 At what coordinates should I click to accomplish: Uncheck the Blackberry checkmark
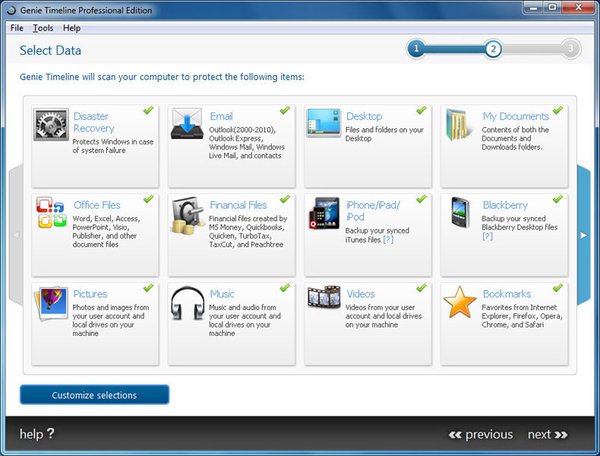[558, 199]
